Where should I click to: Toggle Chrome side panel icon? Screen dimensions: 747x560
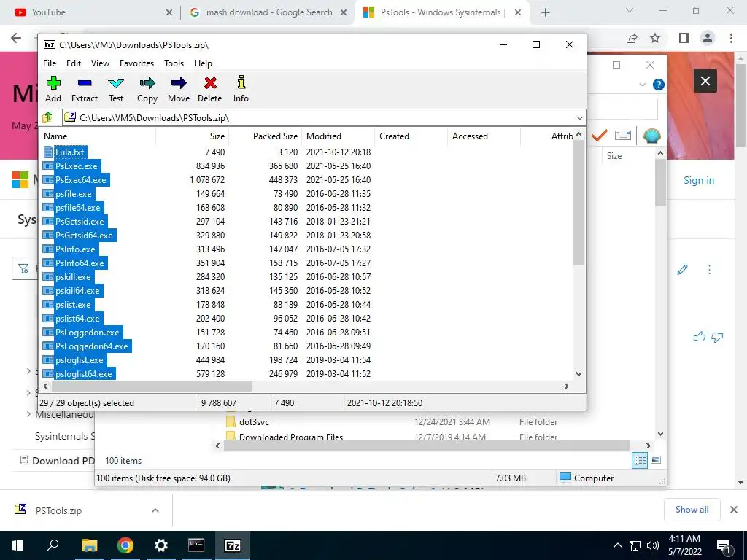684,38
